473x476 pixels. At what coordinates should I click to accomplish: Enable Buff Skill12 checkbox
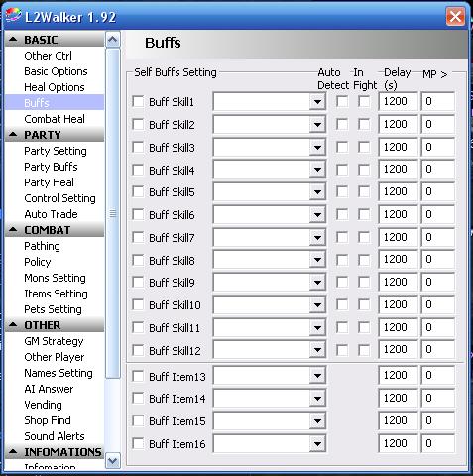tap(138, 350)
